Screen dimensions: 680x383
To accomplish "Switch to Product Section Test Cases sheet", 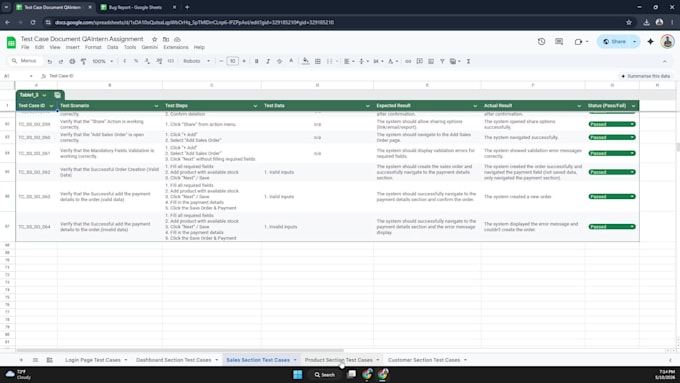I will click(338, 360).
